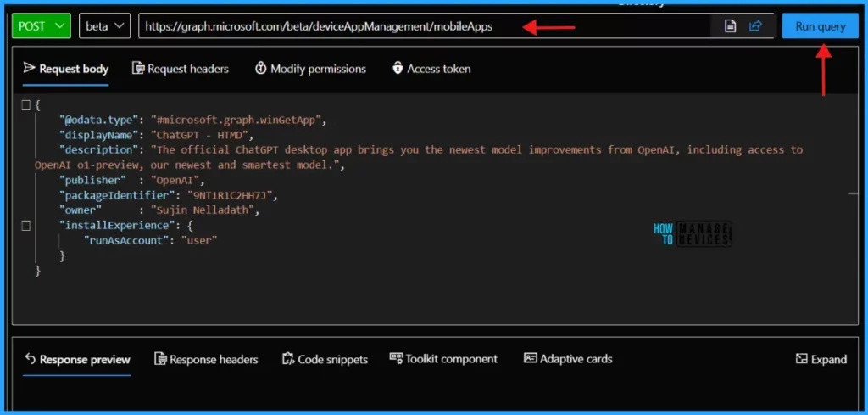The image size is (868, 415).
Task: Run the query
Action: 821,26
